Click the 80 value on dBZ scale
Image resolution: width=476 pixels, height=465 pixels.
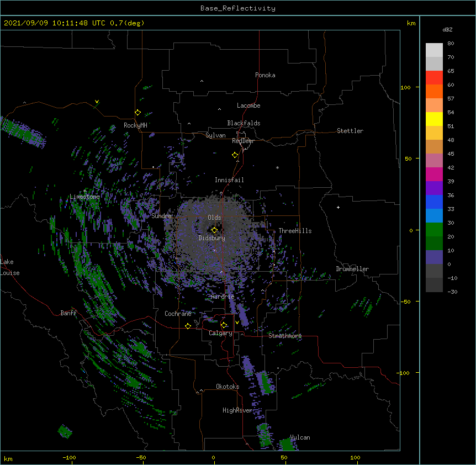[x=451, y=44]
